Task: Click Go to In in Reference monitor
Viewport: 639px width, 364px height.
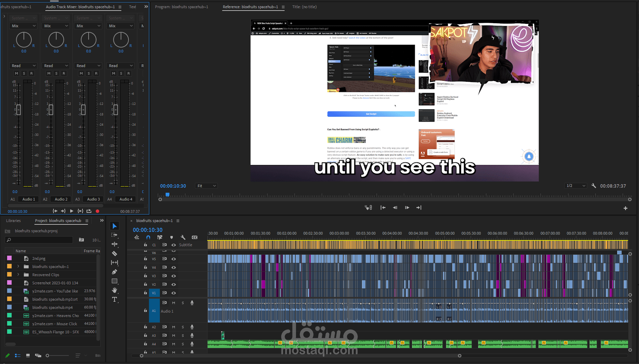Action: click(x=383, y=207)
